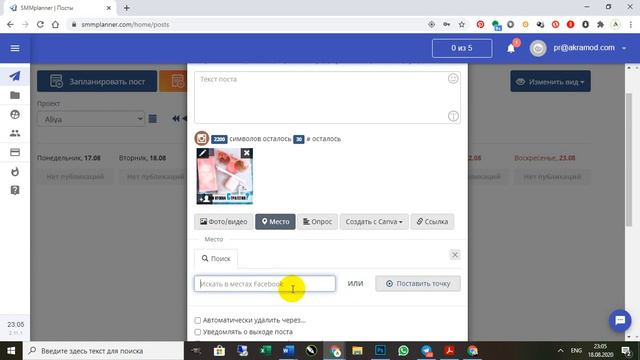Click the browser address bar
This screenshot has width=640, height=360.
(x=245, y=24)
